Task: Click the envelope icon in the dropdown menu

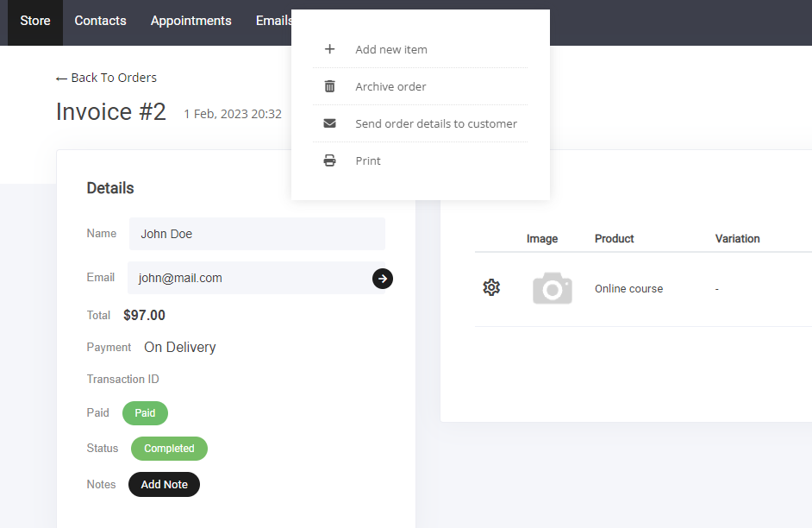Action: 329,123
